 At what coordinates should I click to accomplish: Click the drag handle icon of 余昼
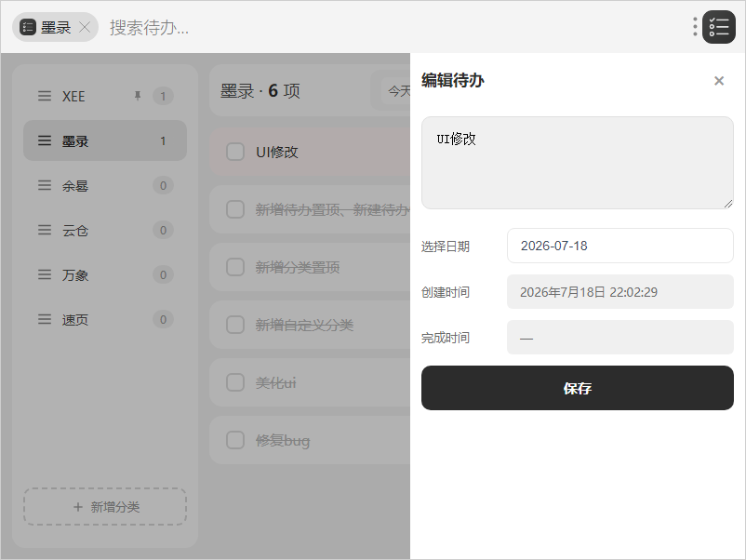45,185
